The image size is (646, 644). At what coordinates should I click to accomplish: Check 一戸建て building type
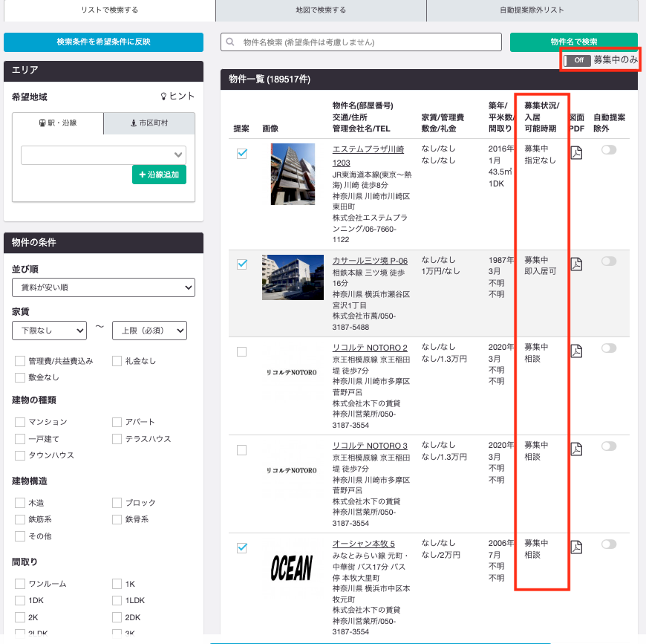click(20, 439)
